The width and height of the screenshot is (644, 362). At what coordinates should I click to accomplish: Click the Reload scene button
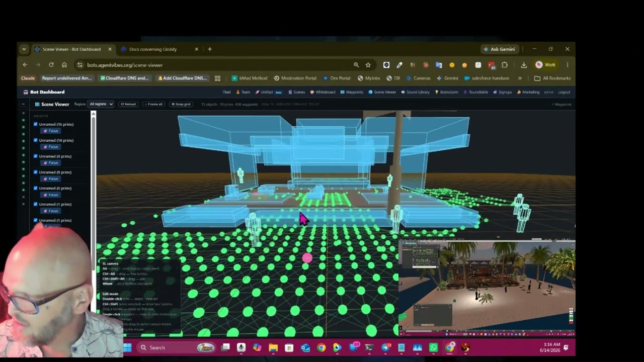point(128,104)
